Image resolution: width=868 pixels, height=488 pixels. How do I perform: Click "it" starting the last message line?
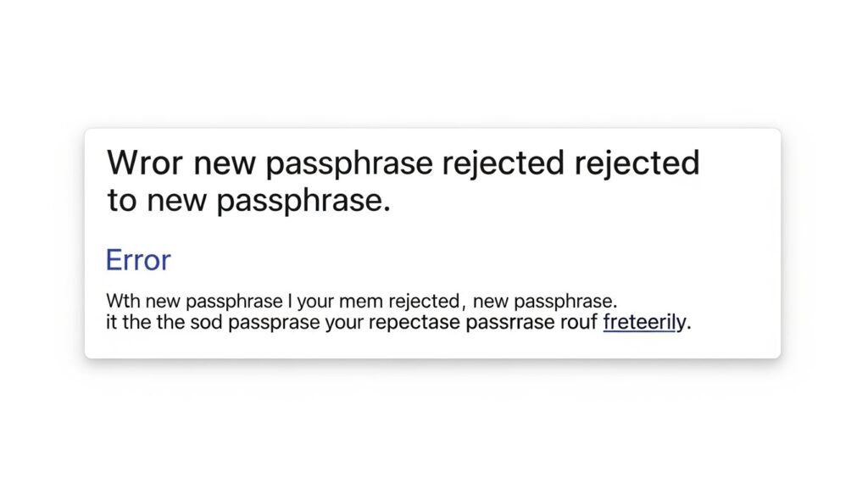coord(110,323)
